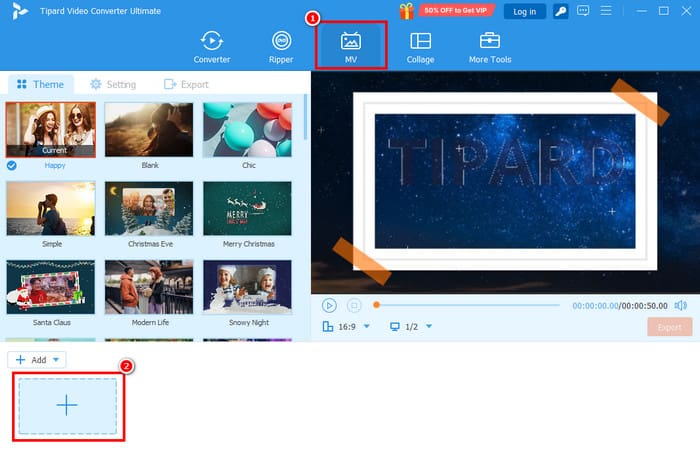Viewport: 700px width, 453px height.
Task: Switch to the MV module
Action: [351, 46]
